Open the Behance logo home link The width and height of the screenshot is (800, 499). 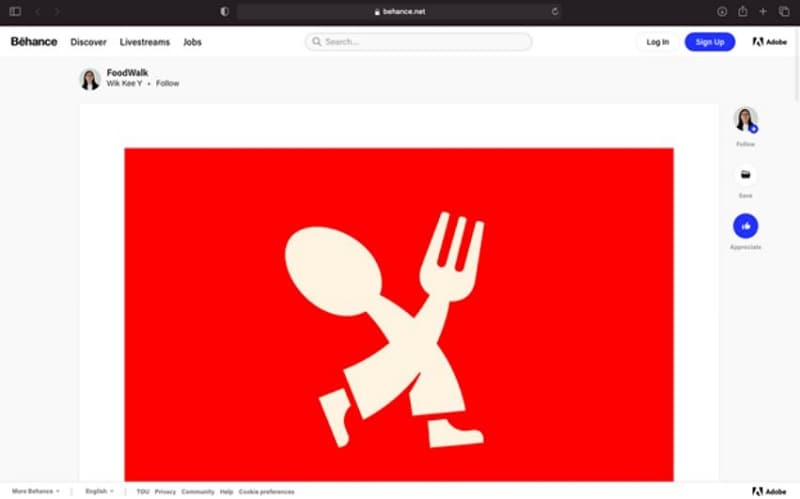point(34,42)
